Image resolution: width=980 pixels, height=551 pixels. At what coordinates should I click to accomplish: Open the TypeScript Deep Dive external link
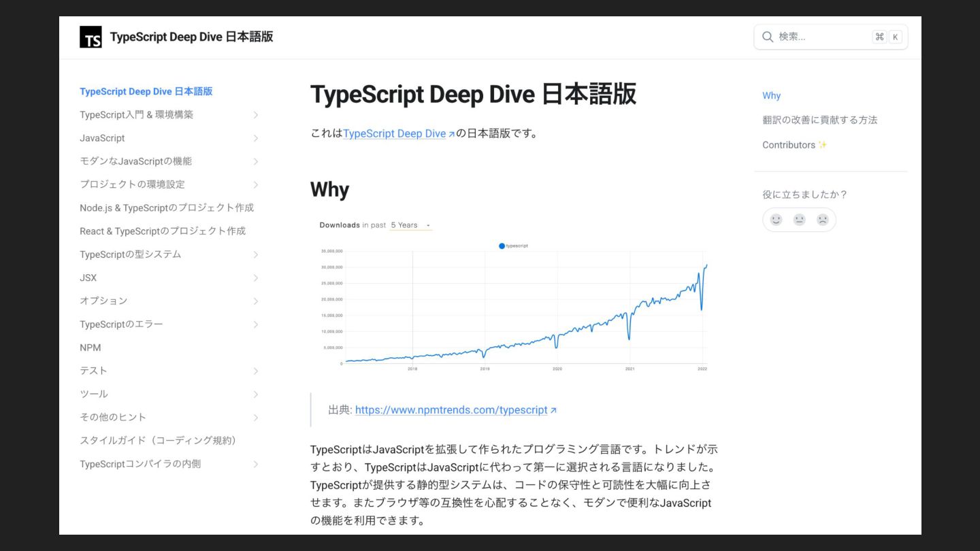(399, 133)
